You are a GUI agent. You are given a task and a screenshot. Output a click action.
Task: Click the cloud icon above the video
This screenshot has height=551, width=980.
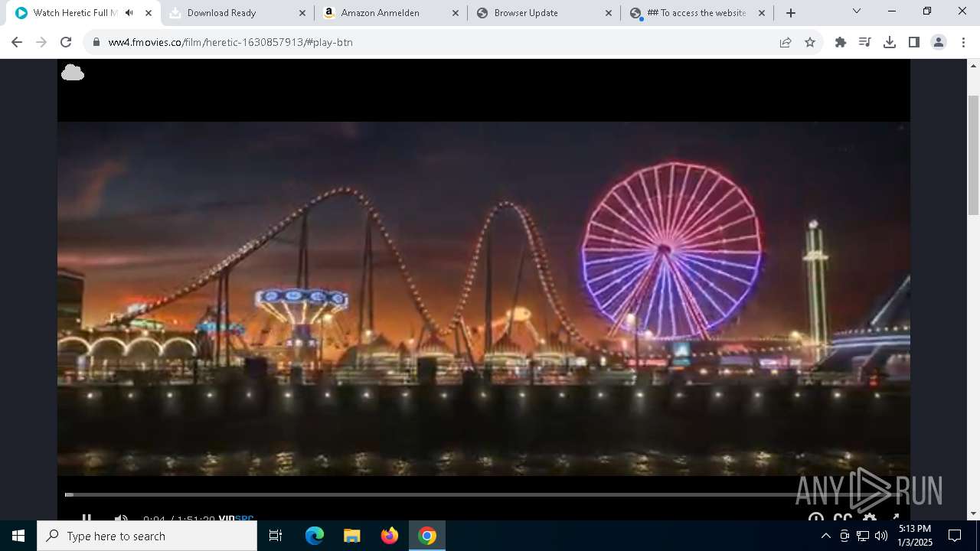pos(73,73)
